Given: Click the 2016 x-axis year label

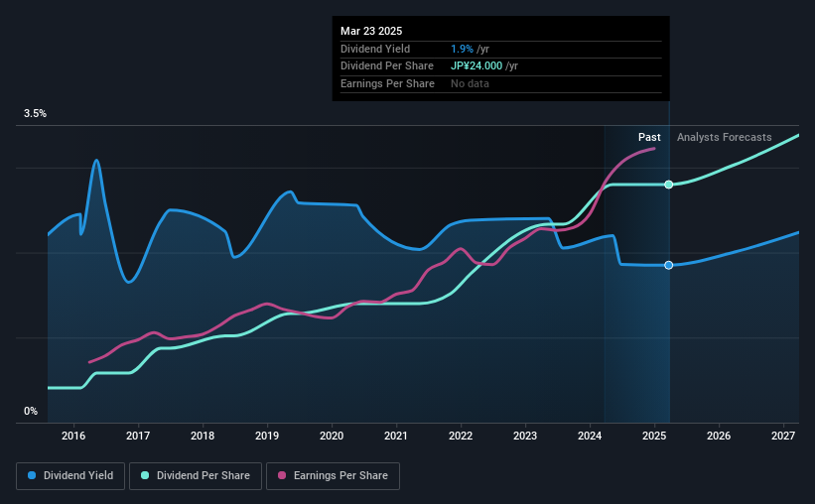Looking at the screenshot, I should coord(73,436).
